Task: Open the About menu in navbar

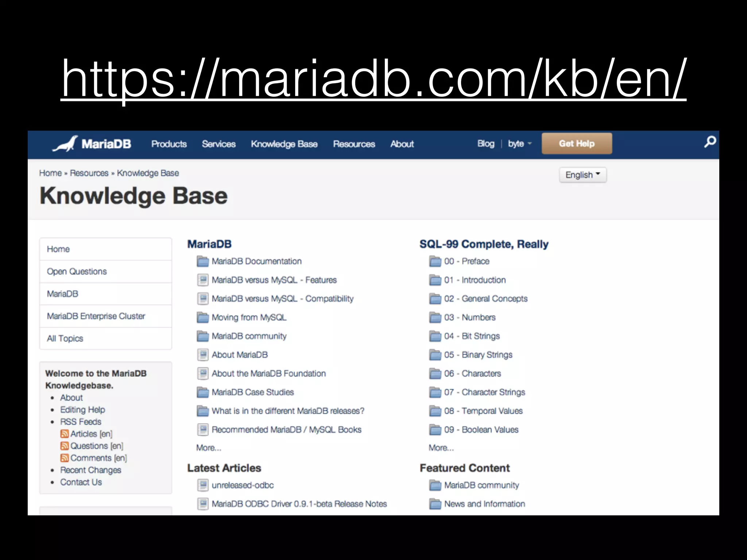Action: pyautogui.click(x=402, y=144)
